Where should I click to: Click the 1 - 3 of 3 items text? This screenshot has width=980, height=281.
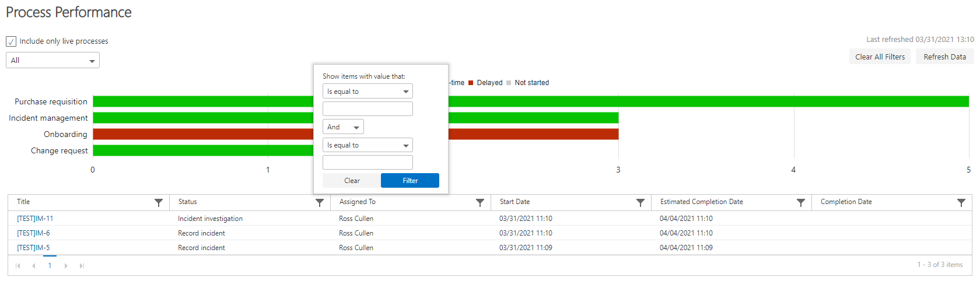[940, 265]
